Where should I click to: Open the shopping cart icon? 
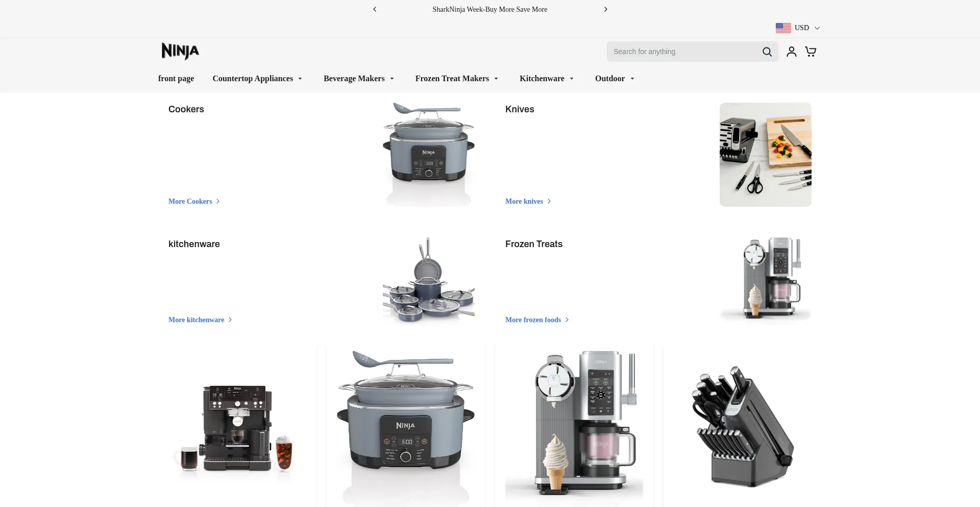(810, 52)
